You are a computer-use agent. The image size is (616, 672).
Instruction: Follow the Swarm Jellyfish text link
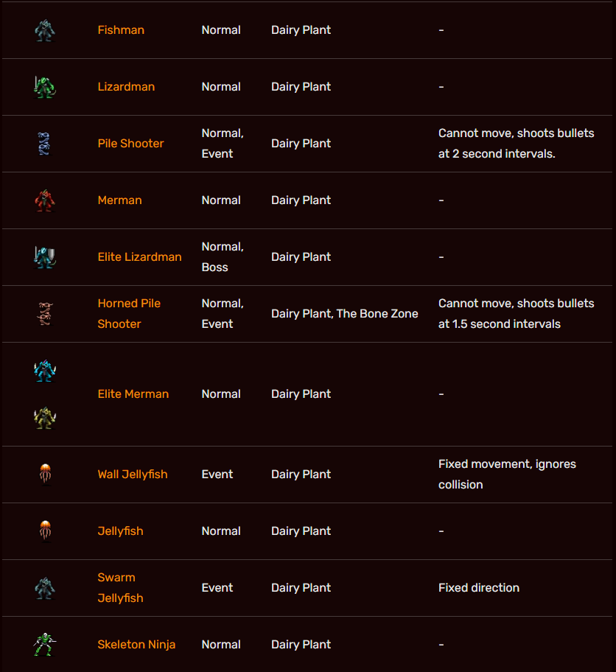pos(116,587)
